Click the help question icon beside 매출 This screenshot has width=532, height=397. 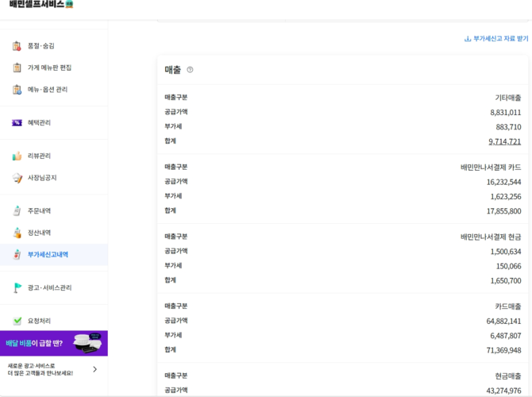click(190, 70)
